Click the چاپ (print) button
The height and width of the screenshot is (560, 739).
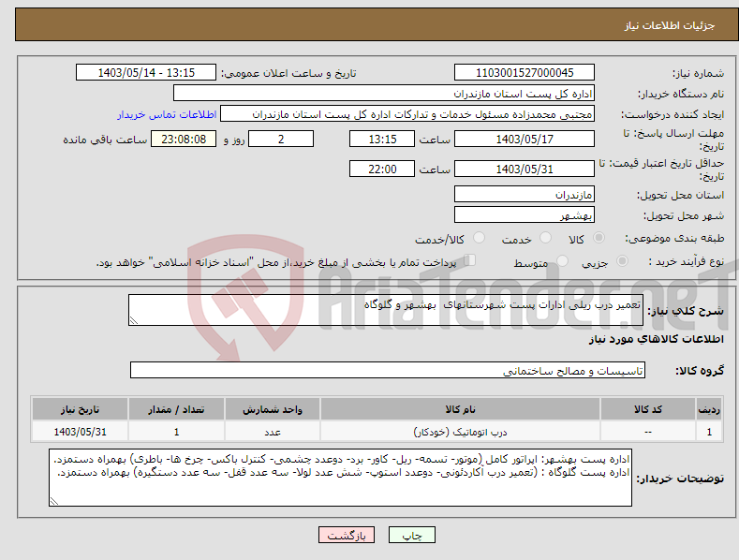click(411, 535)
